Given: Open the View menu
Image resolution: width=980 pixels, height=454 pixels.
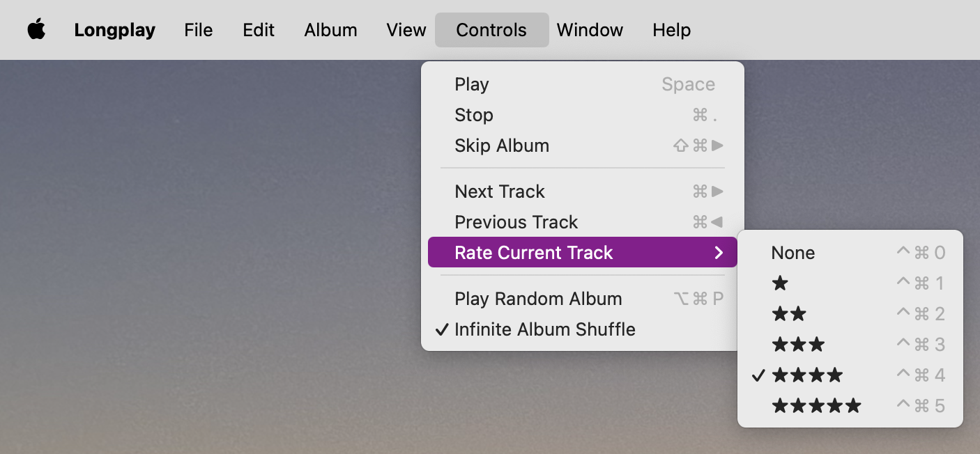Looking at the screenshot, I should pos(406,30).
